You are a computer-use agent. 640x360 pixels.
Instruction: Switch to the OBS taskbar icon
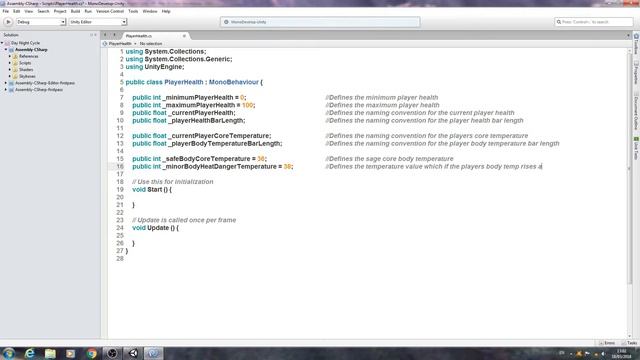(x=112, y=353)
